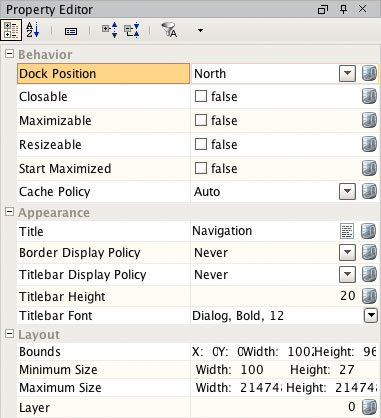This screenshot has height=418, width=381.
Task: Click the Layer value field
Action: (x=275, y=407)
